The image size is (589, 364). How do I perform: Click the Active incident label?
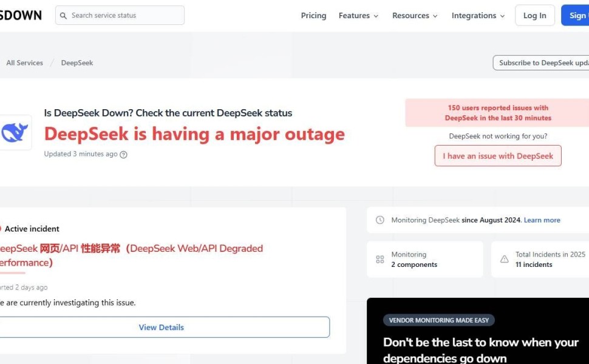tap(32, 229)
